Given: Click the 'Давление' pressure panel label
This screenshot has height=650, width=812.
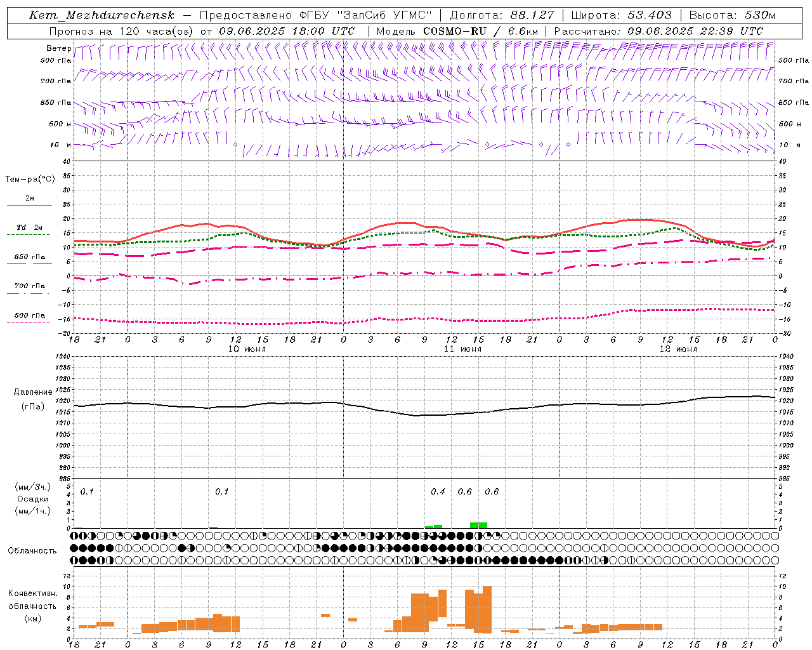Looking at the screenshot, I should pos(33,392).
